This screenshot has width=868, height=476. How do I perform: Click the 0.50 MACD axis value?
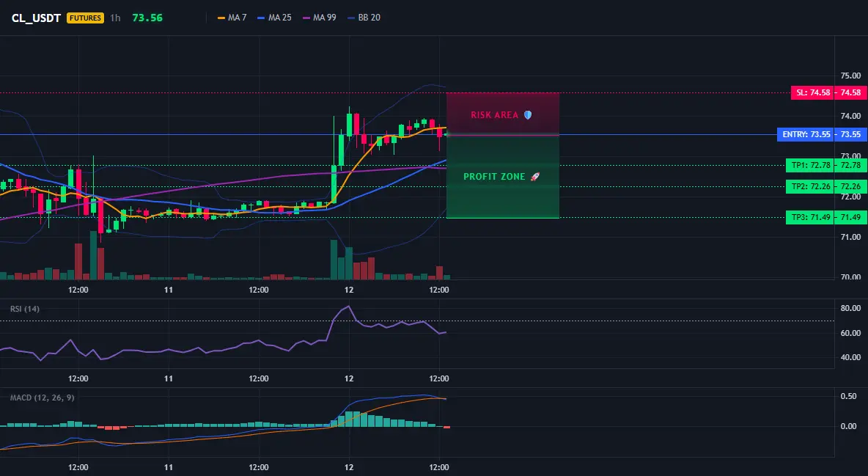(x=849, y=396)
